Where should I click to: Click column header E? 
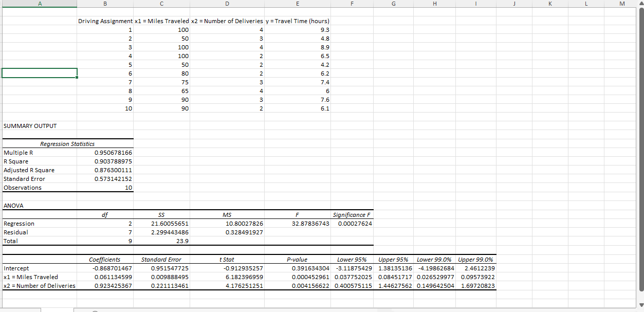click(297, 4)
